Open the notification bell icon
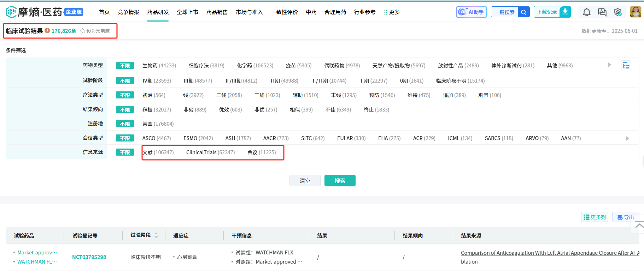Image resolution: width=644 pixels, height=271 pixels. tap(586, 12)
